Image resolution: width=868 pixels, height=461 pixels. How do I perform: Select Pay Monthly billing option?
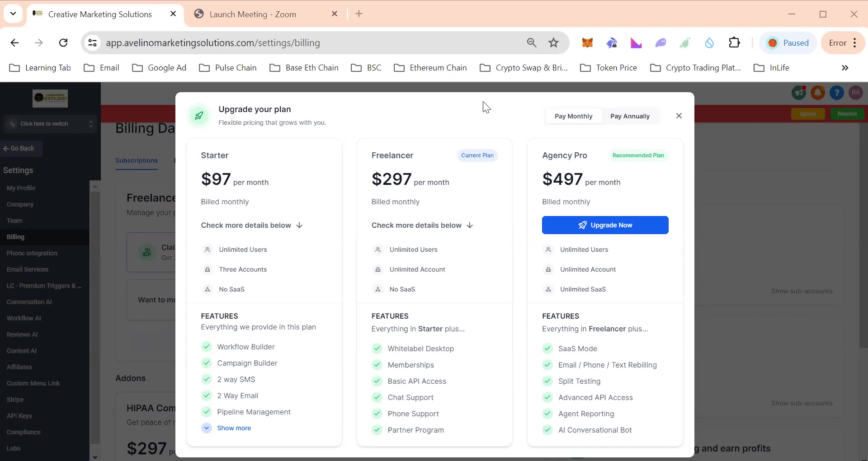pyautogui.click(x=573, y=116)
